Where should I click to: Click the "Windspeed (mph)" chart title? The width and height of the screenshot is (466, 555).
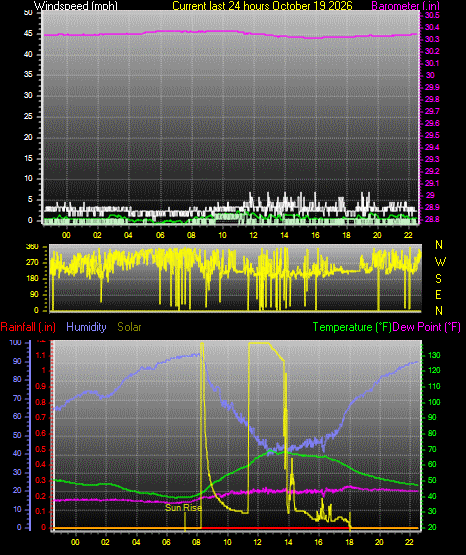click(x=76, y=6)
